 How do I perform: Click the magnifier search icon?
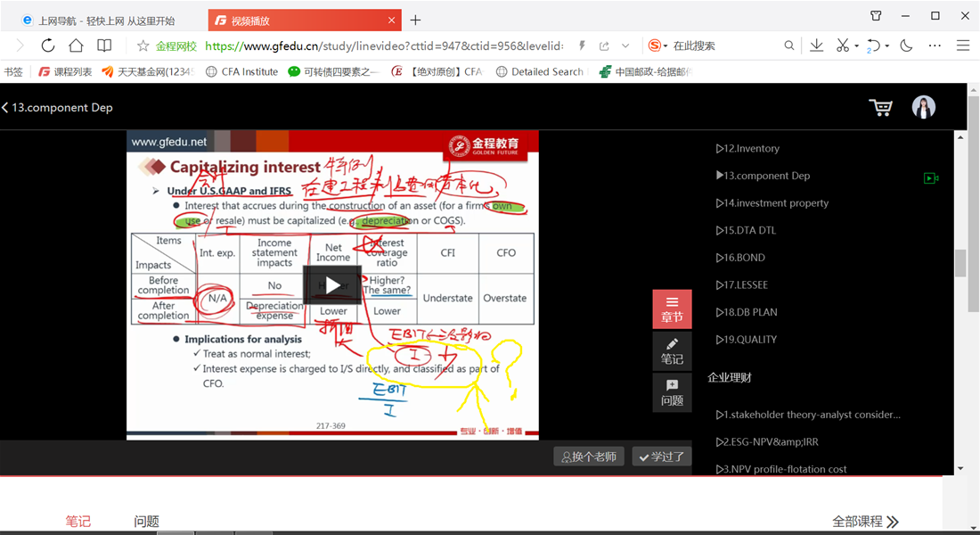(x=789, y=45)
